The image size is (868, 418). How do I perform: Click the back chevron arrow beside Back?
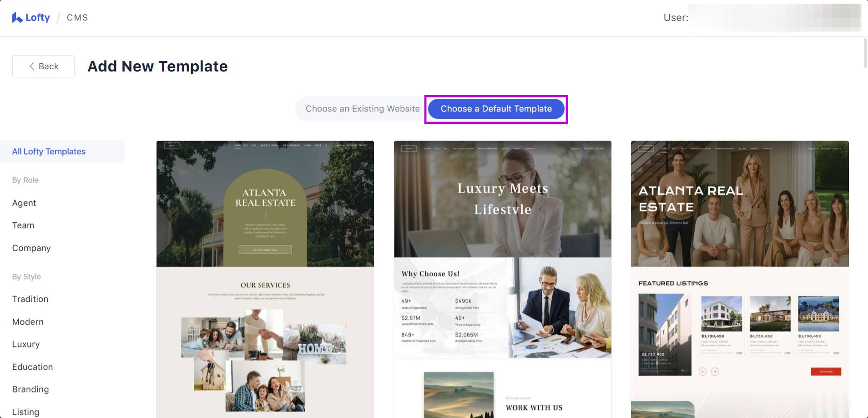[31, 66]
